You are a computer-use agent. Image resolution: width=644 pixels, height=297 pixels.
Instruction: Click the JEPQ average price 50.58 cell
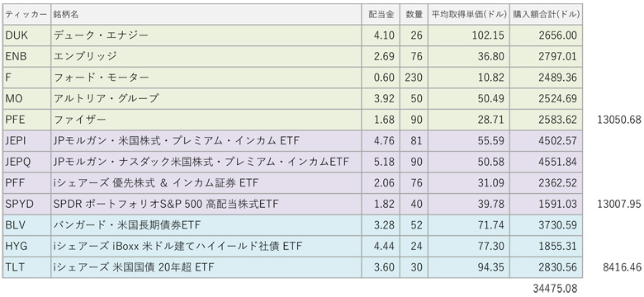[469, 162]
